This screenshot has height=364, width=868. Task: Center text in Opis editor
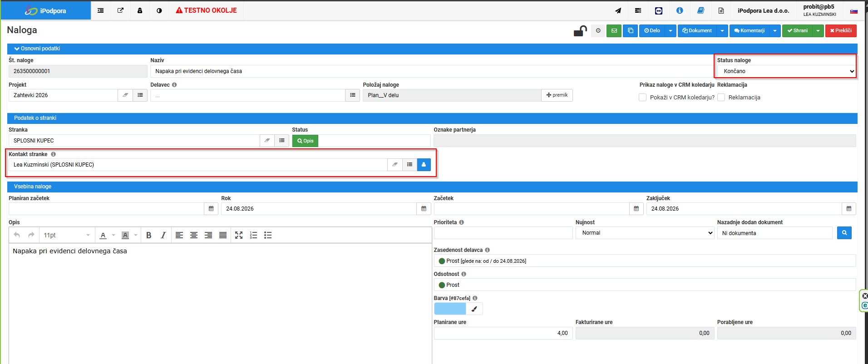(194, 235)
